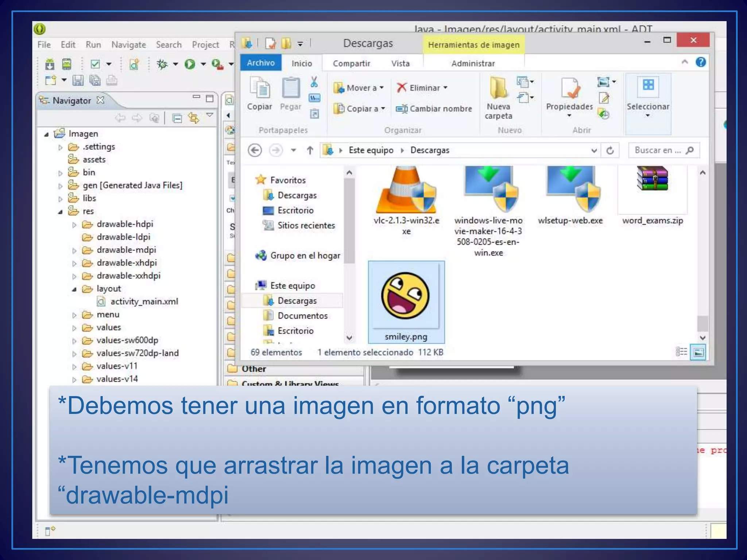The width and height of the screenshot is (747, 560).
Task: Toggle Link with Editor in Navigator
Action: pyautogui.click(x=194, y=118)
